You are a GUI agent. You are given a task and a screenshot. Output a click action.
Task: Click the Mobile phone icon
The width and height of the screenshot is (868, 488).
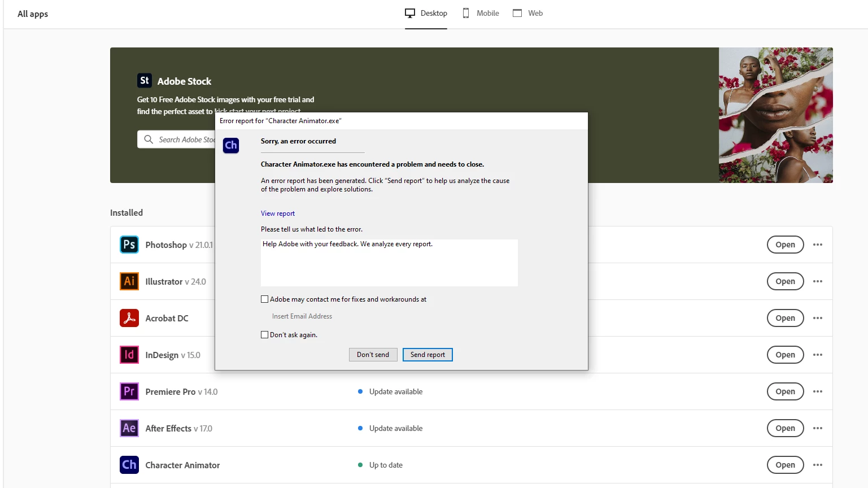point(466,13)
